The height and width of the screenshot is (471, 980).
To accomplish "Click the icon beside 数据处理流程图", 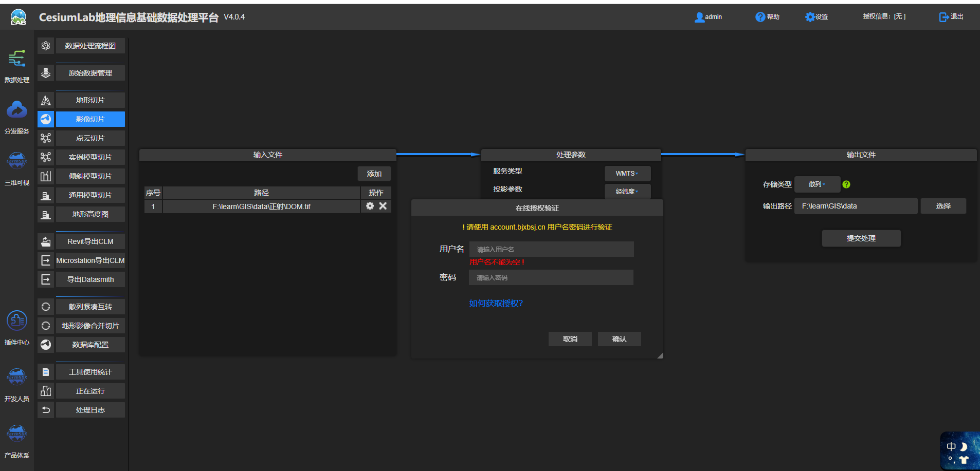I will 46,46.
